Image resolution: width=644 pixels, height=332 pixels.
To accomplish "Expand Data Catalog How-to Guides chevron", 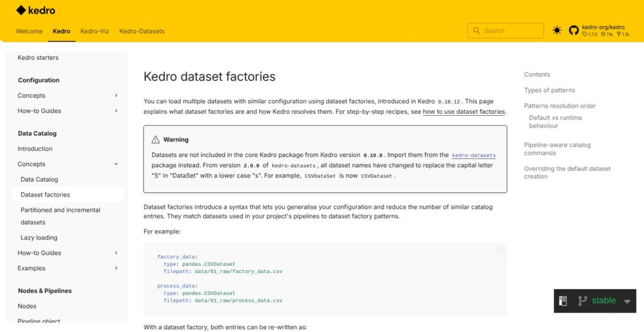I will coord(116,253).
